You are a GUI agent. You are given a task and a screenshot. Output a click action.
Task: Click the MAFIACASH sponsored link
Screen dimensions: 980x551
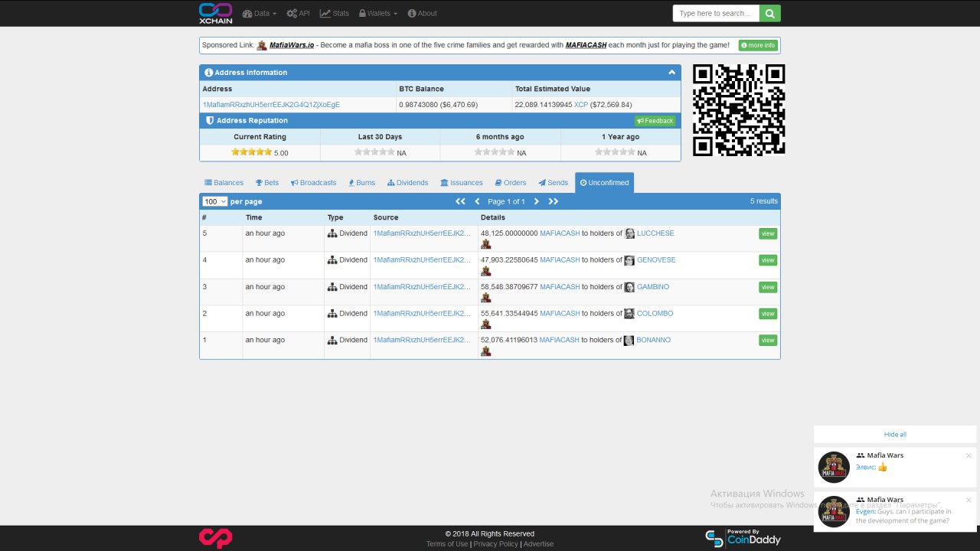pyautogui.click(x=586, y=45)
